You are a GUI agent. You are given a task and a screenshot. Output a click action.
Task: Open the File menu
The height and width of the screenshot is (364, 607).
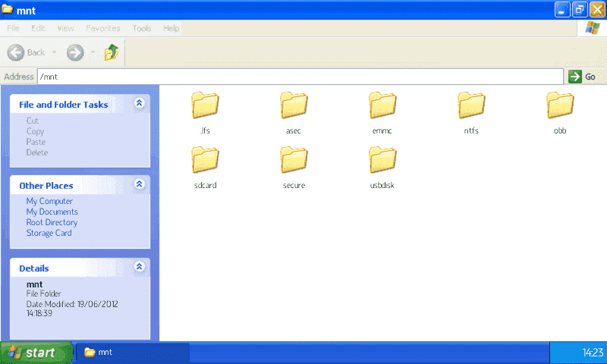13,28
